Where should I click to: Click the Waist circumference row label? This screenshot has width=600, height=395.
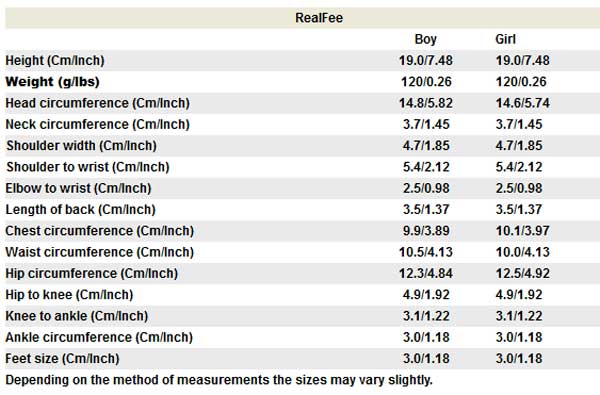pos(99,252)
